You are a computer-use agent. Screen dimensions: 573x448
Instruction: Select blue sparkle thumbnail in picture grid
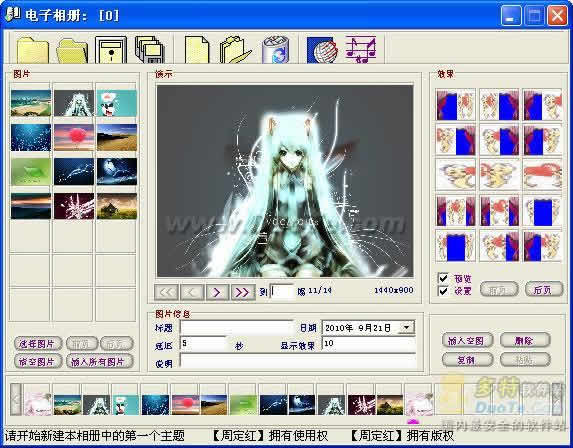(31, 137)
